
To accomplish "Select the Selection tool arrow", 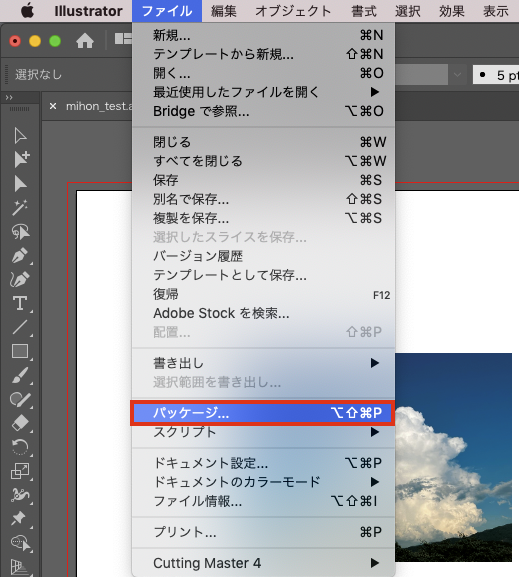I will click(x=20, y=135).
